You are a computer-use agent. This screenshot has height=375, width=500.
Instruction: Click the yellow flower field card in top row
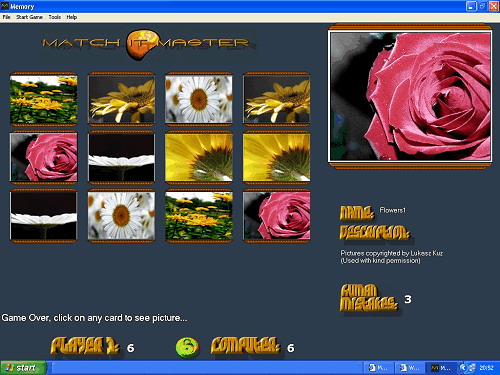pyautogui.click(x=44, y=99)
